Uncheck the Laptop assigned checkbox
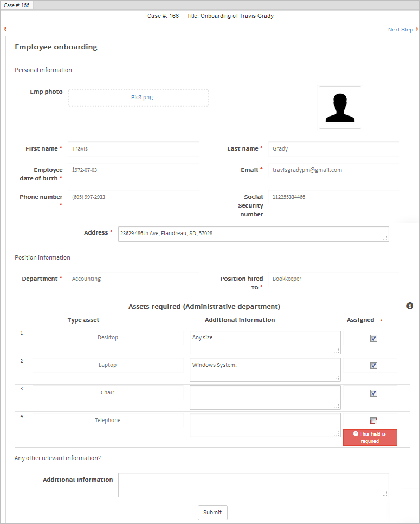The height and width of the screenshot is (524, 420). (373, 366)
